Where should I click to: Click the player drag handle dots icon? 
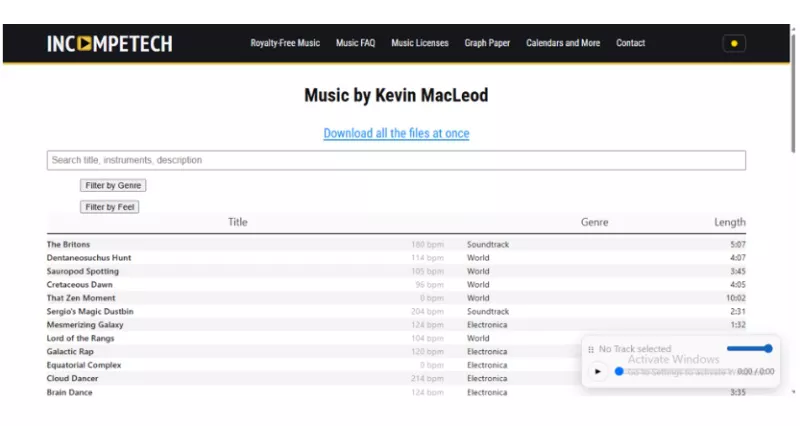tap(591, 349)
